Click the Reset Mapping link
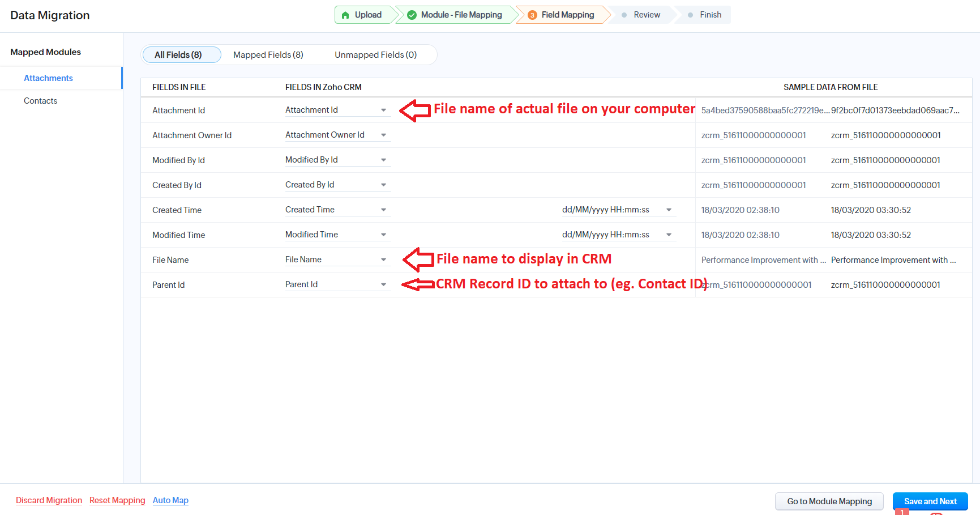Viewport: 980px width, 515px height. coord(117,500)
